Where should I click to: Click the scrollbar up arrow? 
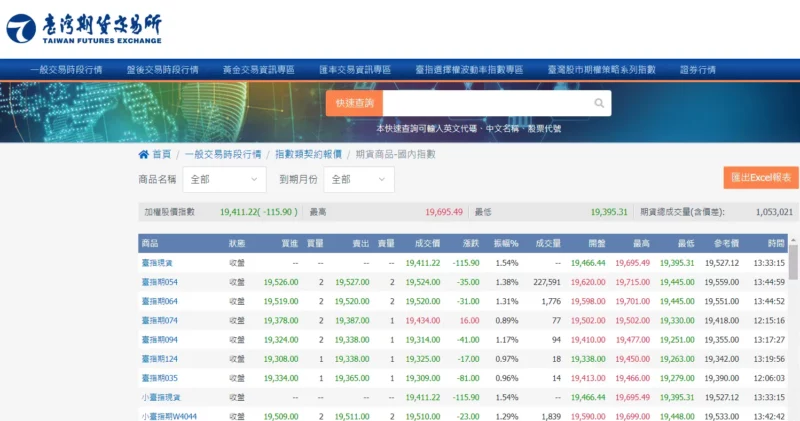tap(793, 239)
